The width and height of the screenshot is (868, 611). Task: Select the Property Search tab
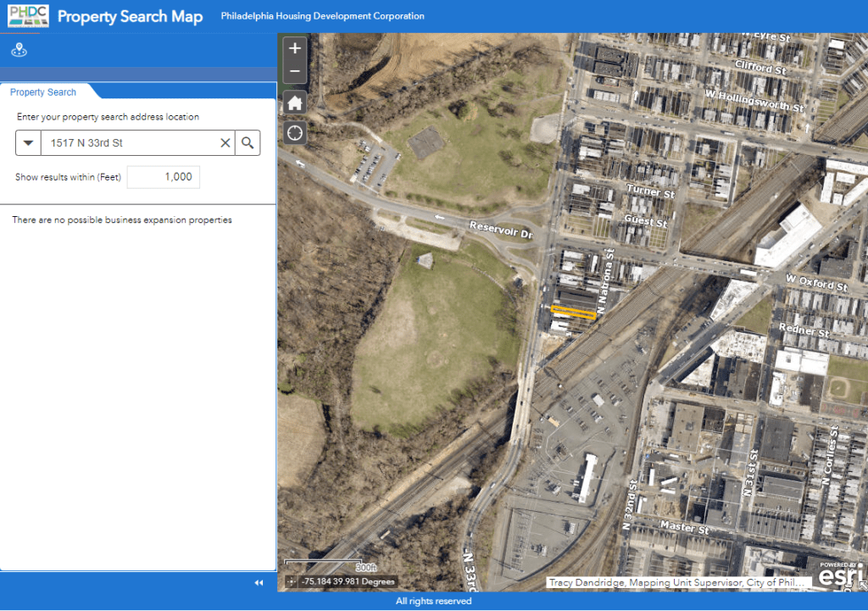[x=43, y=92]
